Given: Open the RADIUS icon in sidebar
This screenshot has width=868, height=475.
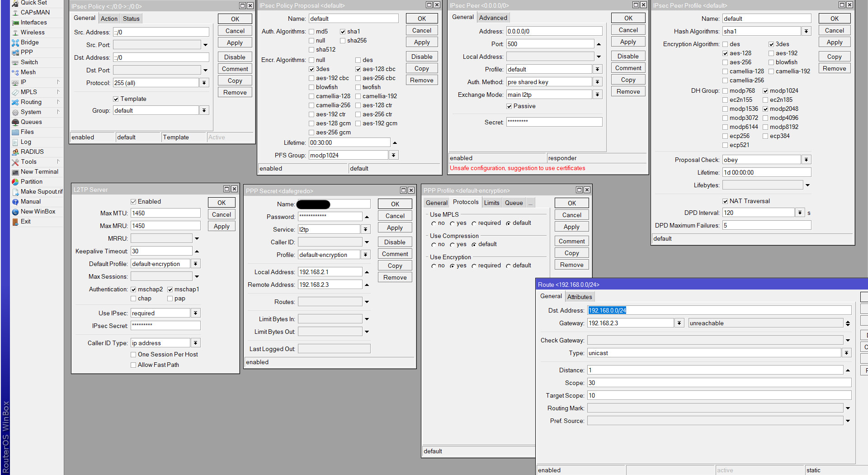Looking at the screenshot, I should point(15,152).
